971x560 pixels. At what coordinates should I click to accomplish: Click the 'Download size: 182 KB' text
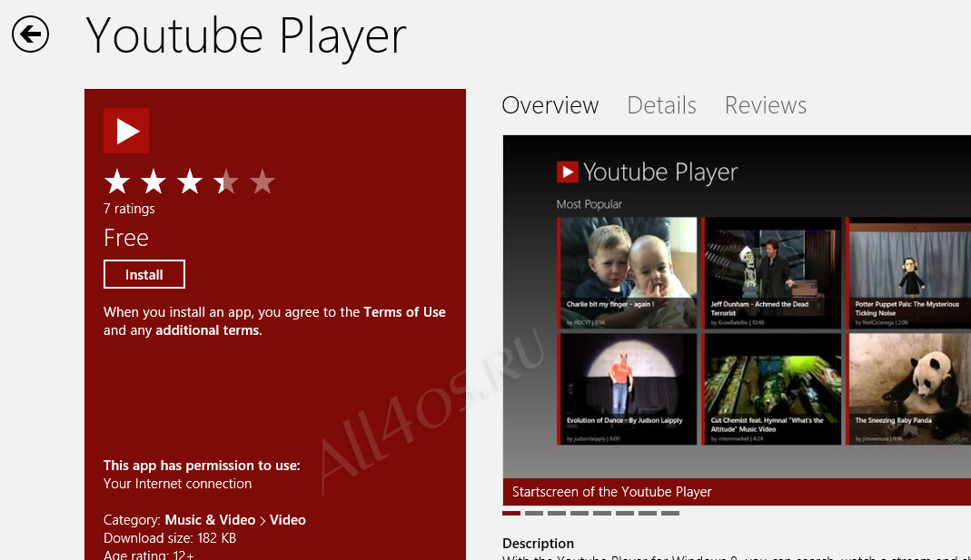(170, 537)
